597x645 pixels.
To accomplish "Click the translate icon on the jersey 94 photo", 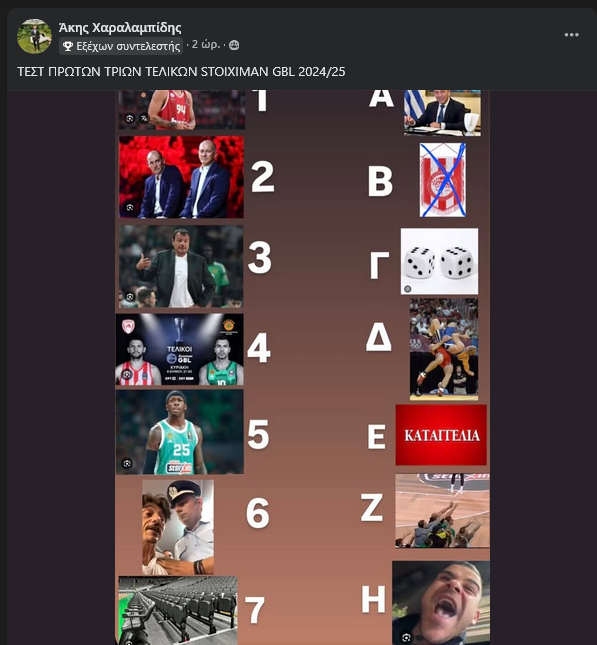I will coord(144,118).
